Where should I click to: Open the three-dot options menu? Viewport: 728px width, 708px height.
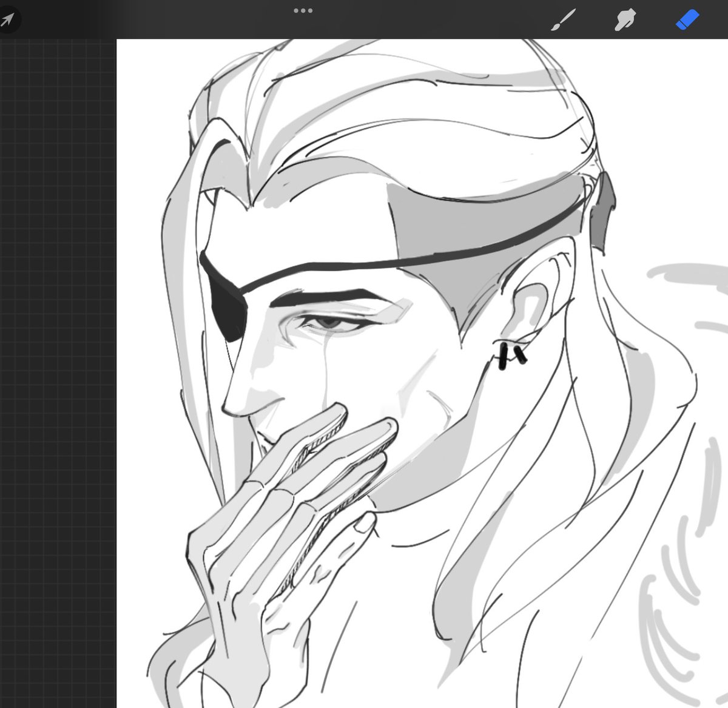(303, 10)
